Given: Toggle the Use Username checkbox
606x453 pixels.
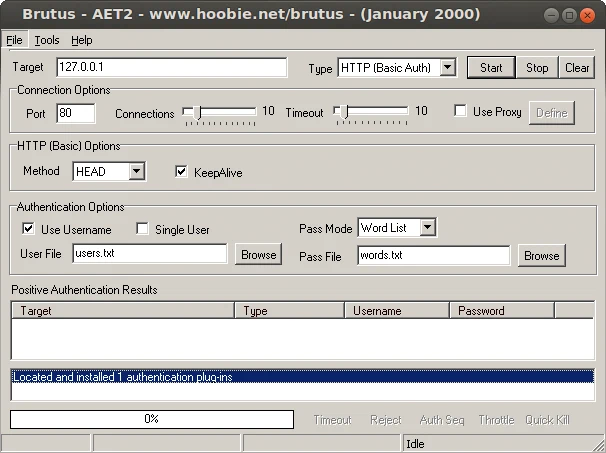Looking at the screenshot, I should pyautogui.click(x=28, y=228).
